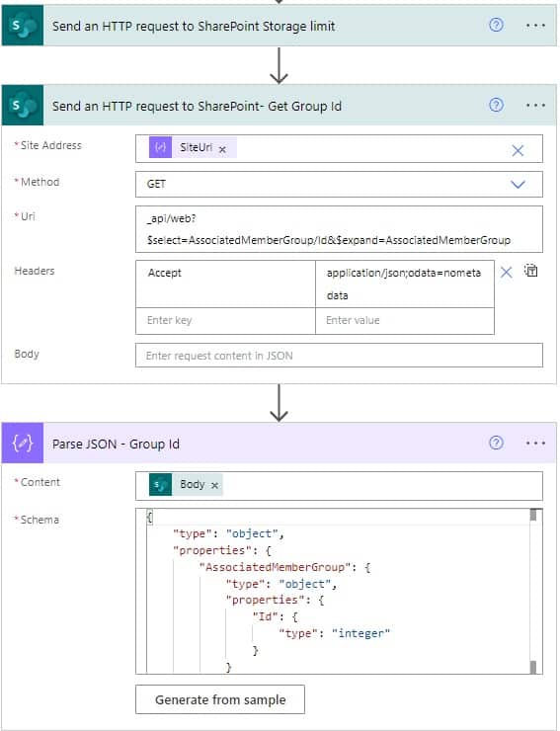Open help for Storage limit action
Screen dimensions: 560x731
coord(496,25)
